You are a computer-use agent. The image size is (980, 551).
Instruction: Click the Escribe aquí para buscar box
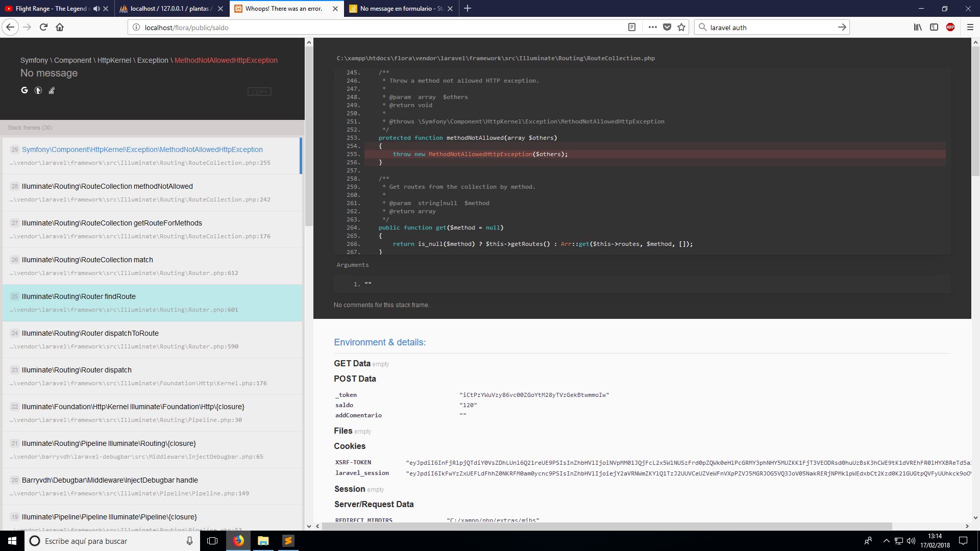coord(112,541)
